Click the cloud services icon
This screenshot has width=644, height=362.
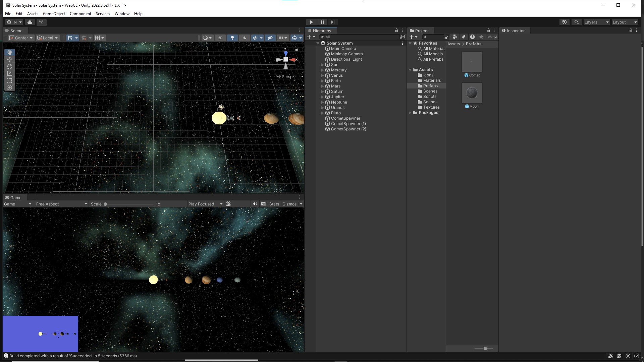[30, 22]
